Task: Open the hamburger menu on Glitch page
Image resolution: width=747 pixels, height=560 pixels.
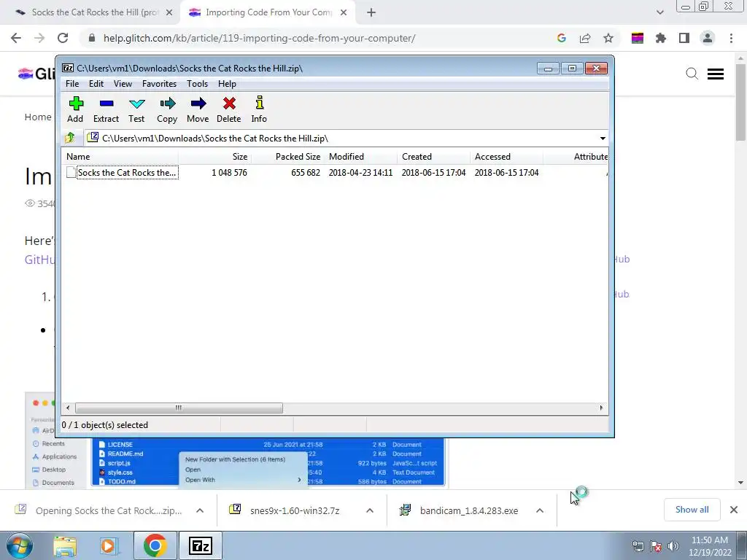Action: click(716, 74)
